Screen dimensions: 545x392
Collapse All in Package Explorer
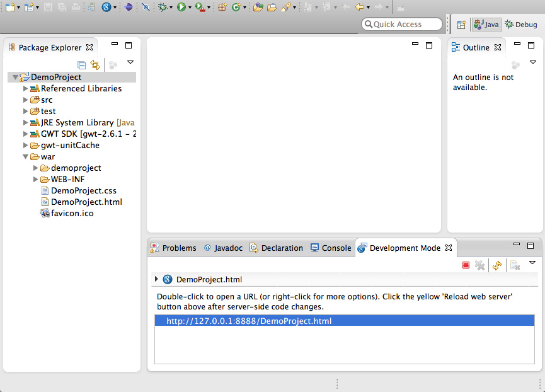pos(82,65)
